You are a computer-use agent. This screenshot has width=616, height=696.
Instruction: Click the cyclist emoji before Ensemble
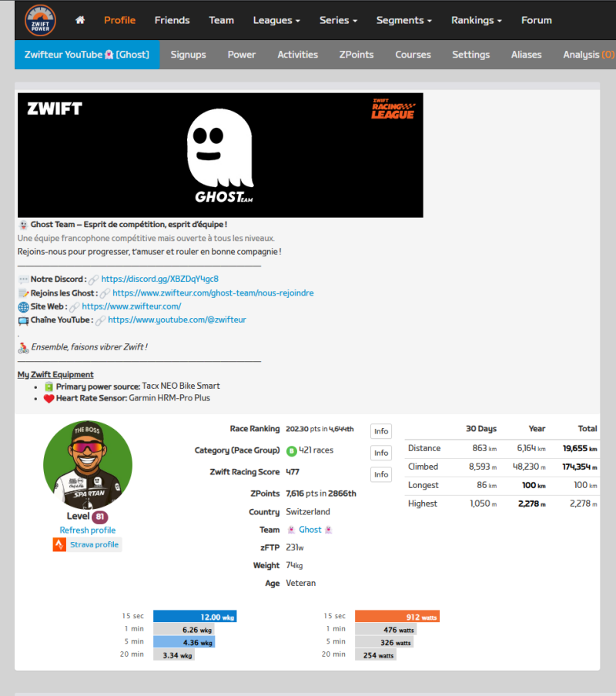pos(23,347)
